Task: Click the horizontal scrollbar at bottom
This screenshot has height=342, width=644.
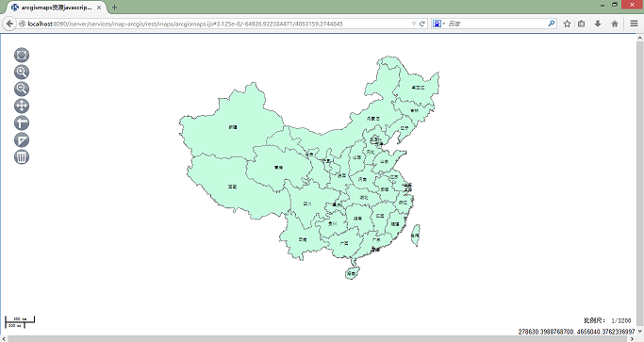Action: (x=319, y=339)
